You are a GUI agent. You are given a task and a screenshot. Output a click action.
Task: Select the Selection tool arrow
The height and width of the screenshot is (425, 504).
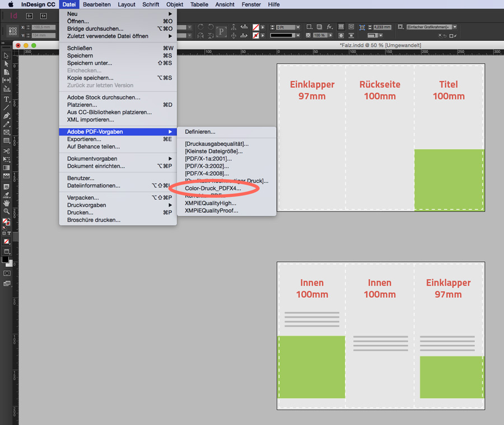6,55
